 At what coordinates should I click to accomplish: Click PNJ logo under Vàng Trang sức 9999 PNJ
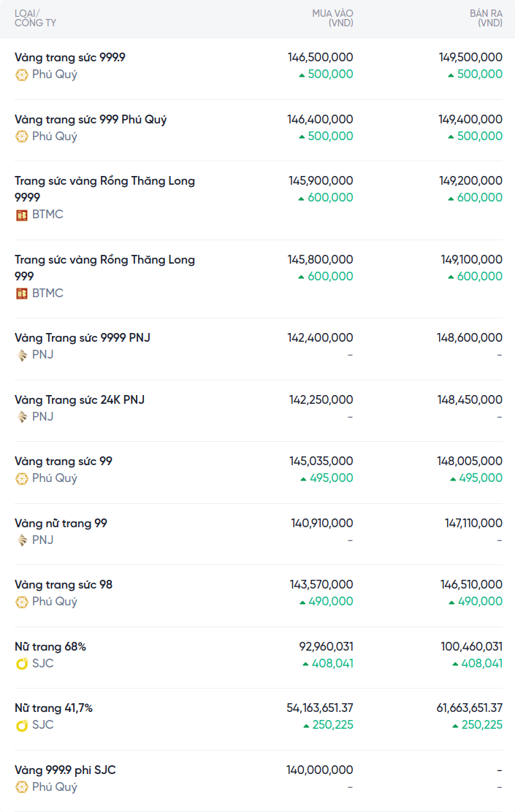click(22, 355)
